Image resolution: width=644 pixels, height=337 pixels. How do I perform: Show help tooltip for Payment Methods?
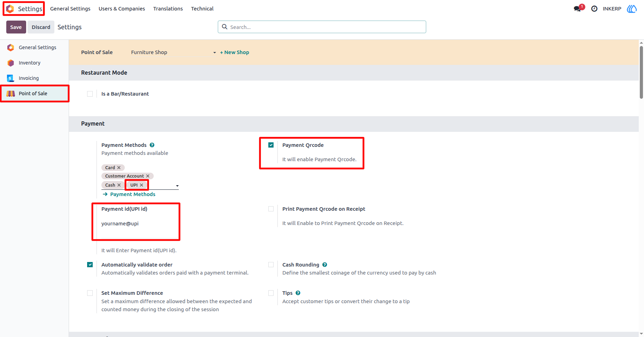(x=152, y=145)
